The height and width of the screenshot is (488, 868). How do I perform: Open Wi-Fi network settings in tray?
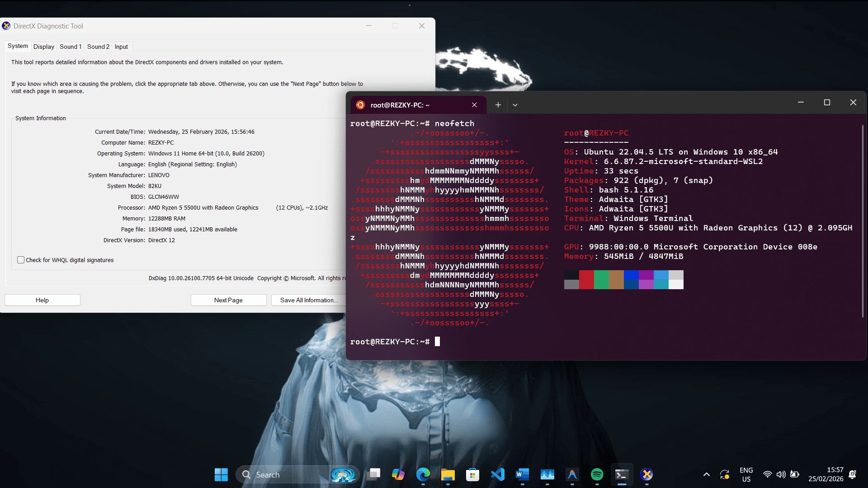(767, 474)
